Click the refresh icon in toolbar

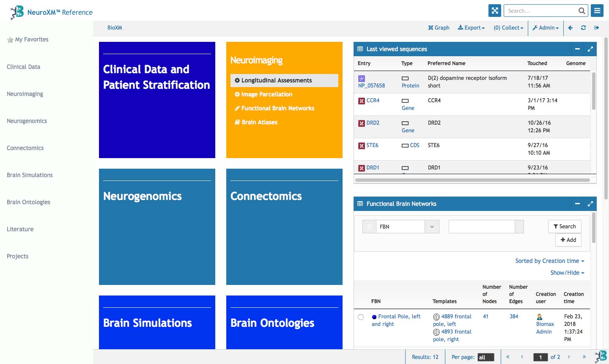tap(583, 28)
